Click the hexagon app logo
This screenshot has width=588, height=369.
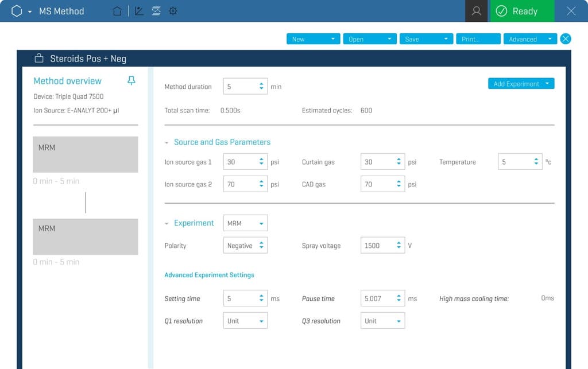click(17, 10)
